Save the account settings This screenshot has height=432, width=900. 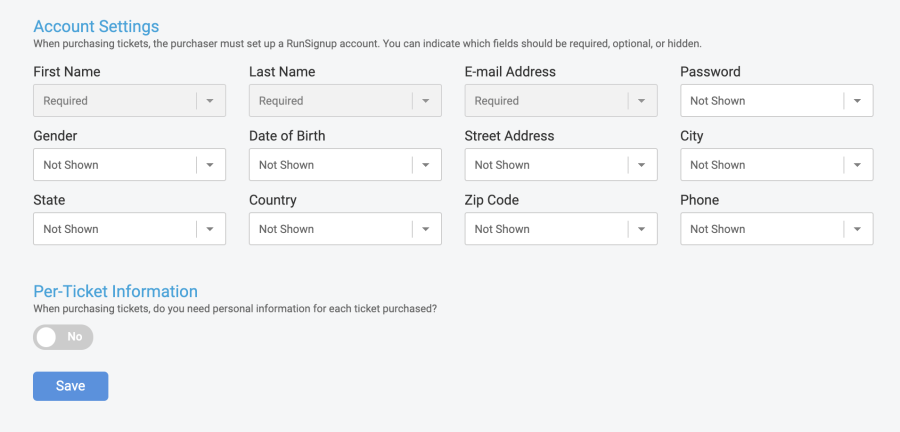(71, 386)
